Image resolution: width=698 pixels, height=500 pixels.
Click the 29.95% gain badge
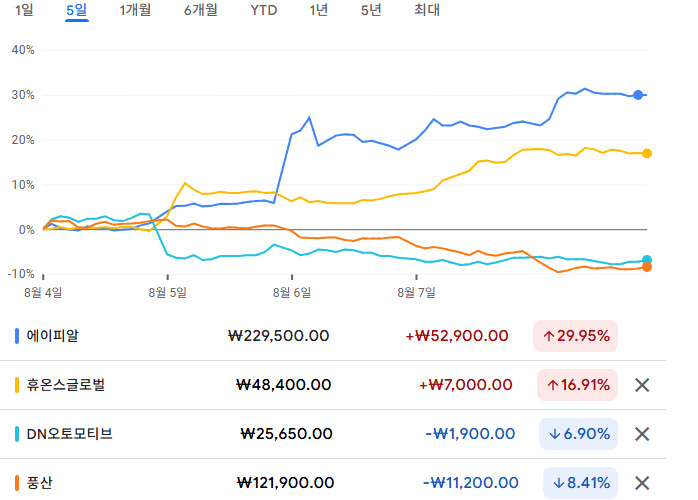click(x=576, y=336)
